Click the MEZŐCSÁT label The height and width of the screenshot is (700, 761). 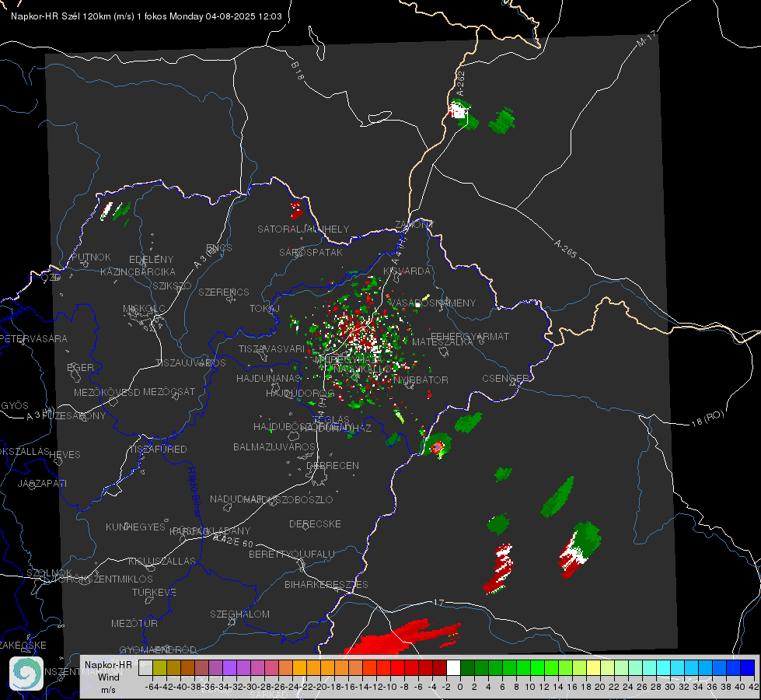(x=169, y=391)
